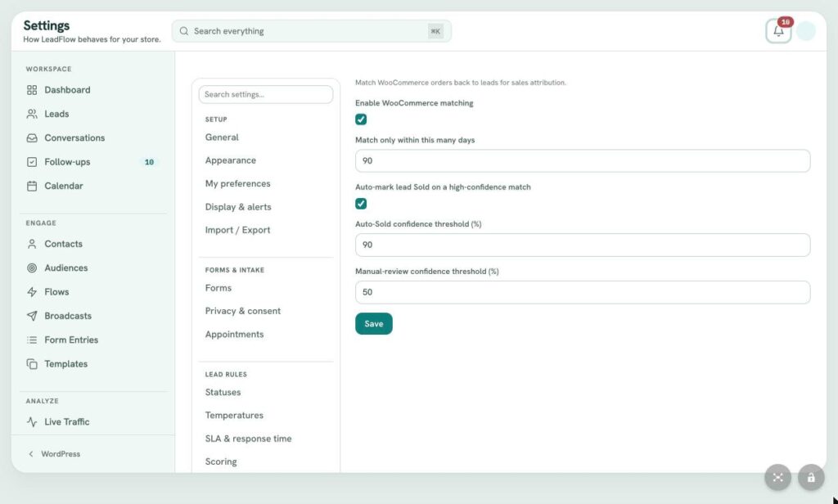Click the Conversations inbox icon
The image size is (838, 504).
click(32, 138)
